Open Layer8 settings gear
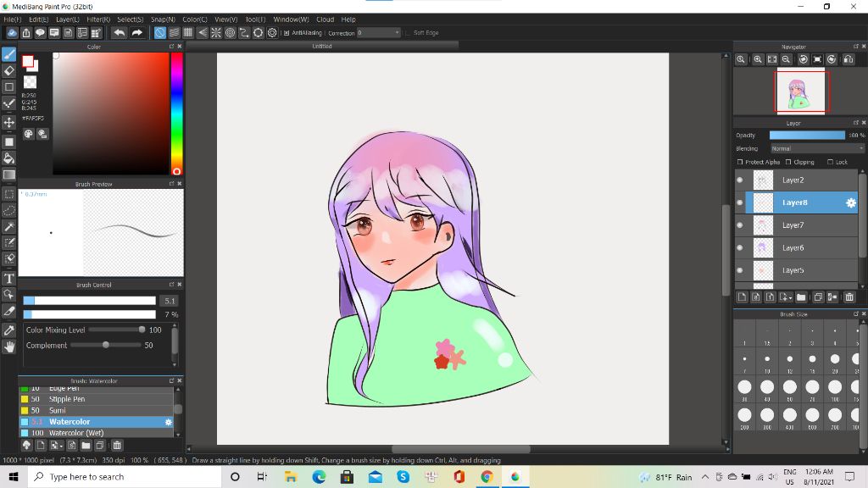Image resolution: width=868 pixels, height=488 pixels. point(851,203)
